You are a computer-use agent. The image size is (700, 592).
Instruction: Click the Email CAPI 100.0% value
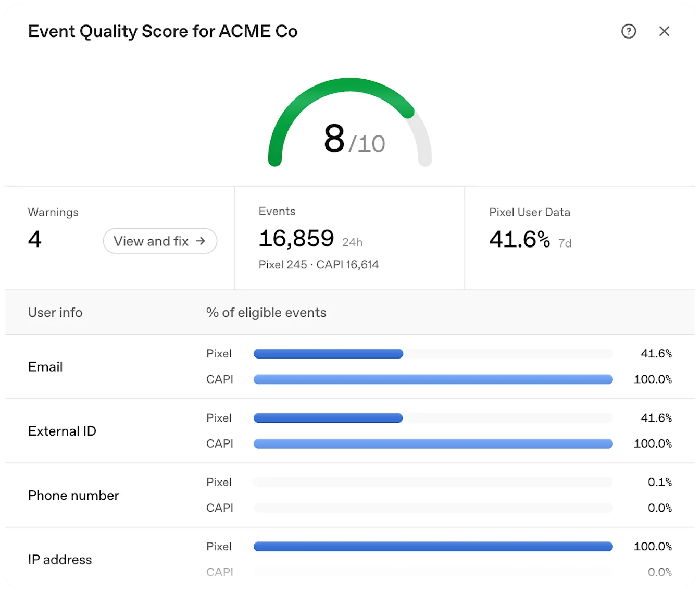653,379
